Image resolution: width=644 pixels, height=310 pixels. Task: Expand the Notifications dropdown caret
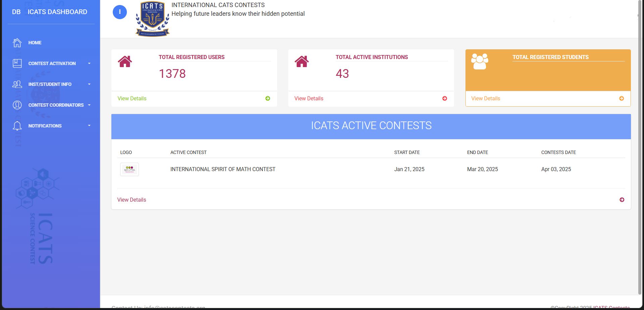pyautogui.click(x=89, y=126)
